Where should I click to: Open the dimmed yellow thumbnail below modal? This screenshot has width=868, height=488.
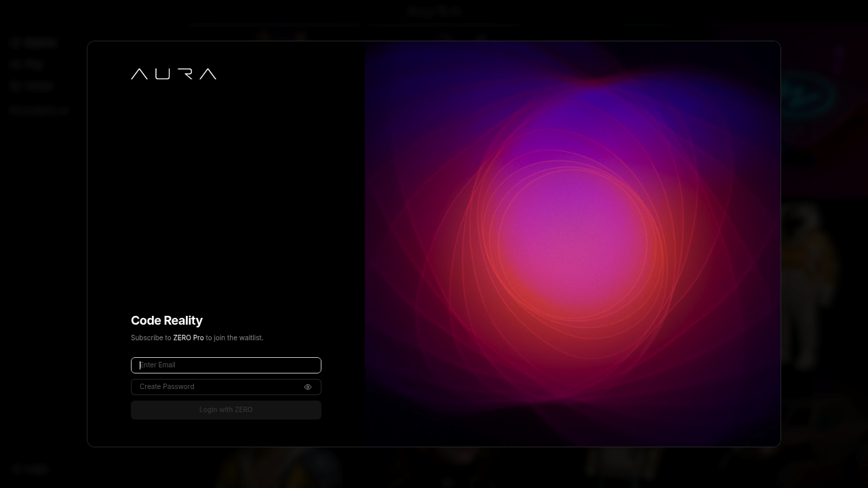[x=278, y=469]
